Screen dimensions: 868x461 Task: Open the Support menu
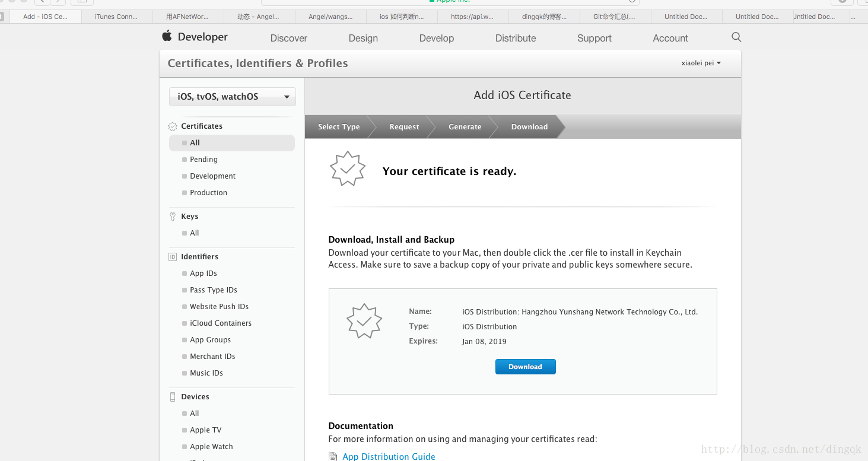pos(594,38)
